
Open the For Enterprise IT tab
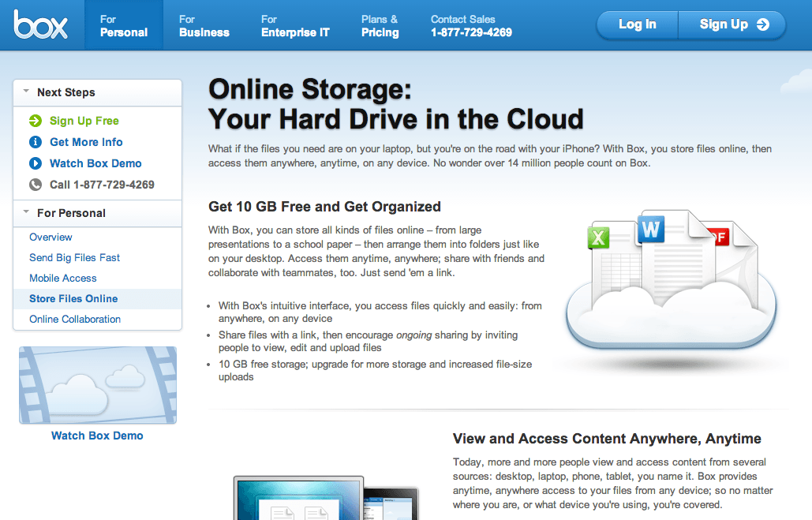pyautogui.click(x=295, y=25)
